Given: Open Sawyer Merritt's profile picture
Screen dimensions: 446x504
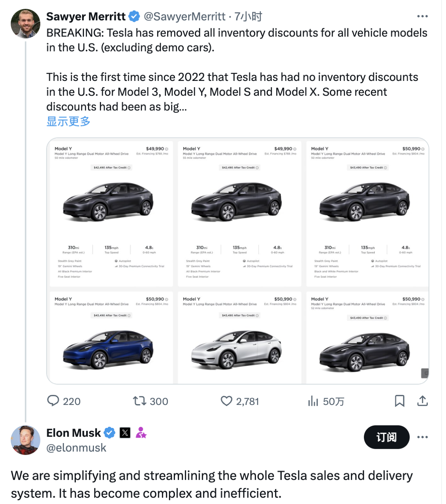Looking at the screenshot, I should pyautogui.click(x=26, y=24).
